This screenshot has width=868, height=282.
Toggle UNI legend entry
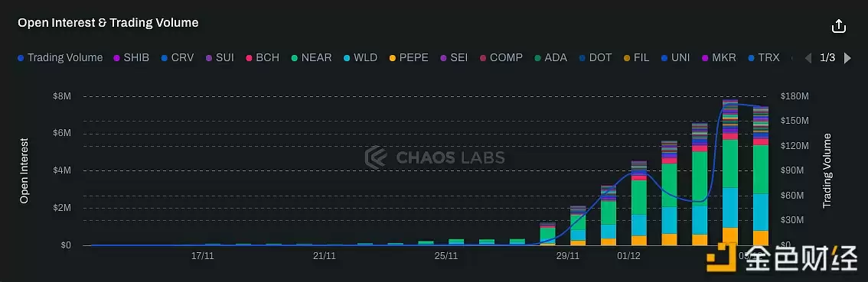[675, 57]
